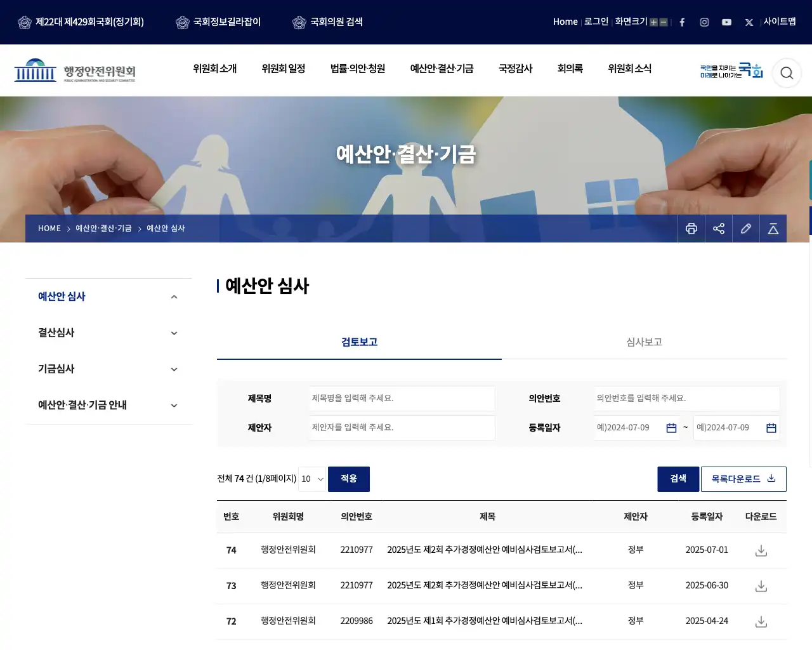Viewport: 812px width, 650px height.
Task: Increase screen size with plus icon
Action: 653,22
